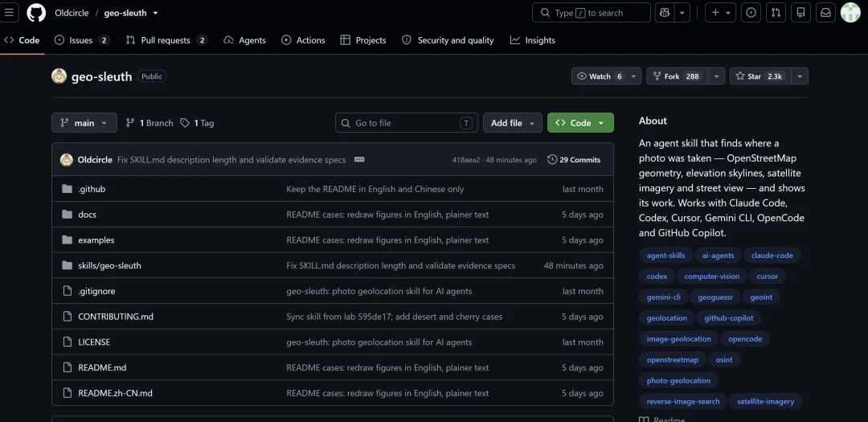The width and height of the screenshot is (868, 422).
Task: Open the ai-agents topic tag
Action: click(x=718, y=256)
